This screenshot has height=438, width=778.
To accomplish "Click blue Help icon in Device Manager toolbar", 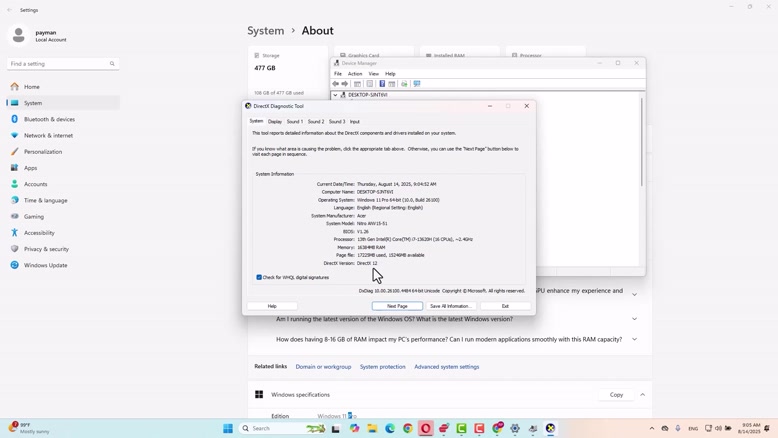I will tap(382, 84).
